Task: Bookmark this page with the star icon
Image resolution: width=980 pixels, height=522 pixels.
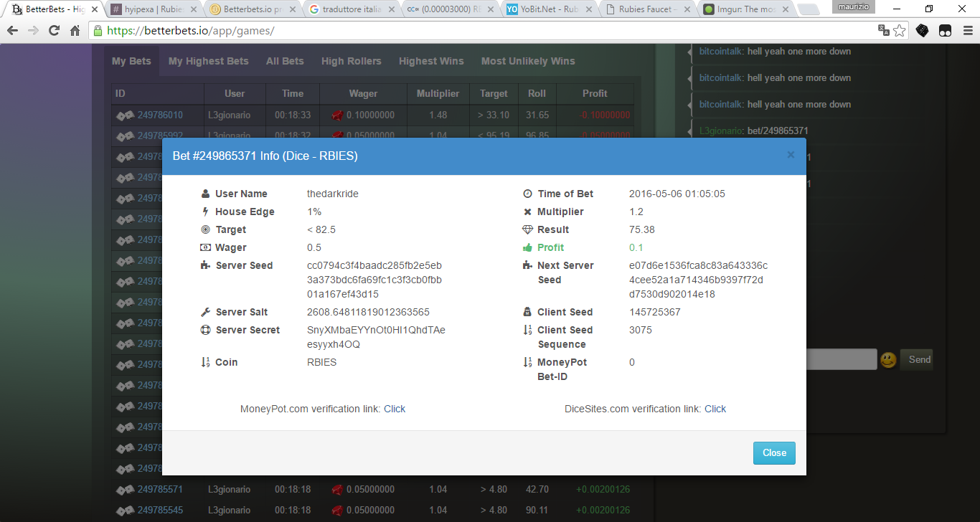Action: (900, 31)
